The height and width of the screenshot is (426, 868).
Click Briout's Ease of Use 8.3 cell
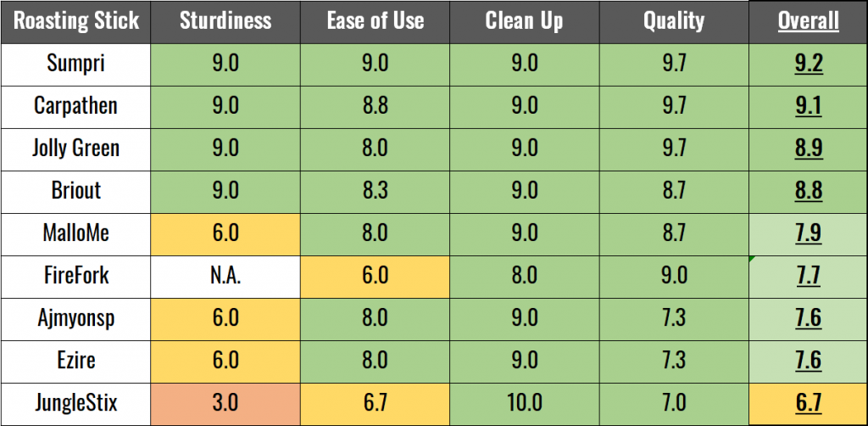[375, 192]
